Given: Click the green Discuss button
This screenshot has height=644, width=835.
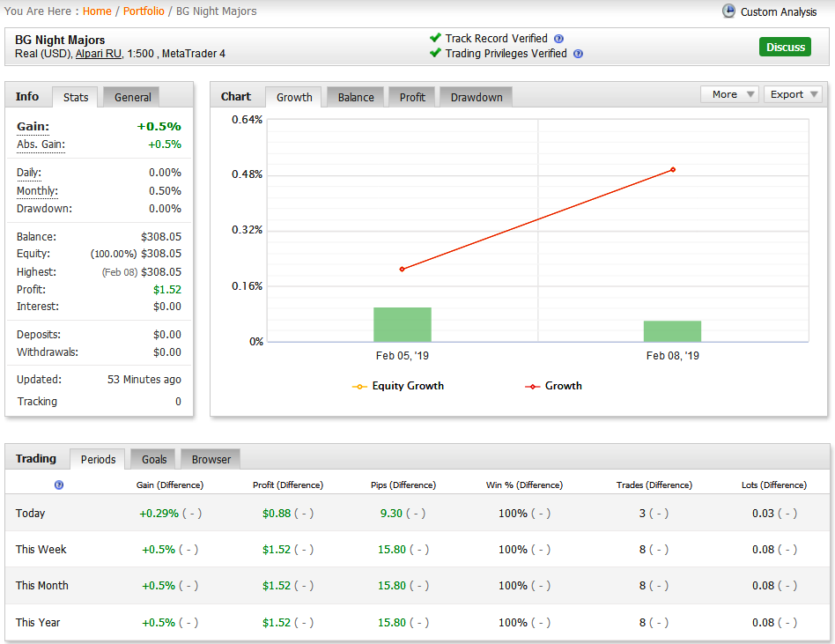Looking at the screenshot, I should point(785,47).
